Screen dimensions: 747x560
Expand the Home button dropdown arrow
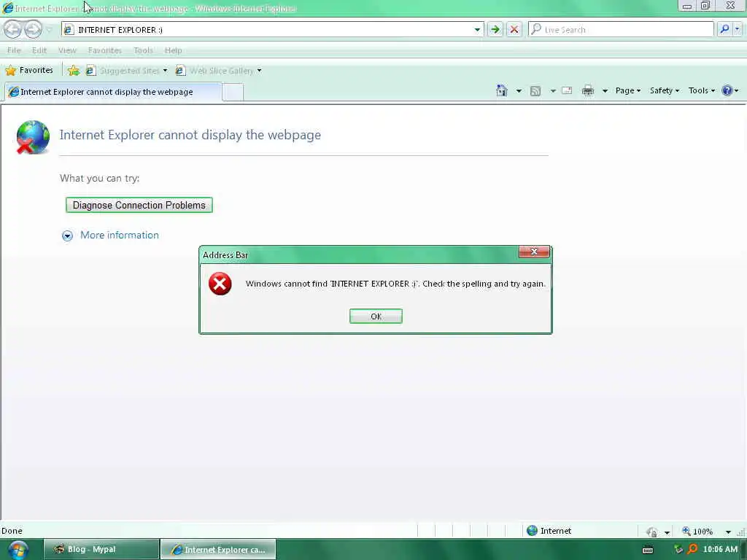(519, 90)
